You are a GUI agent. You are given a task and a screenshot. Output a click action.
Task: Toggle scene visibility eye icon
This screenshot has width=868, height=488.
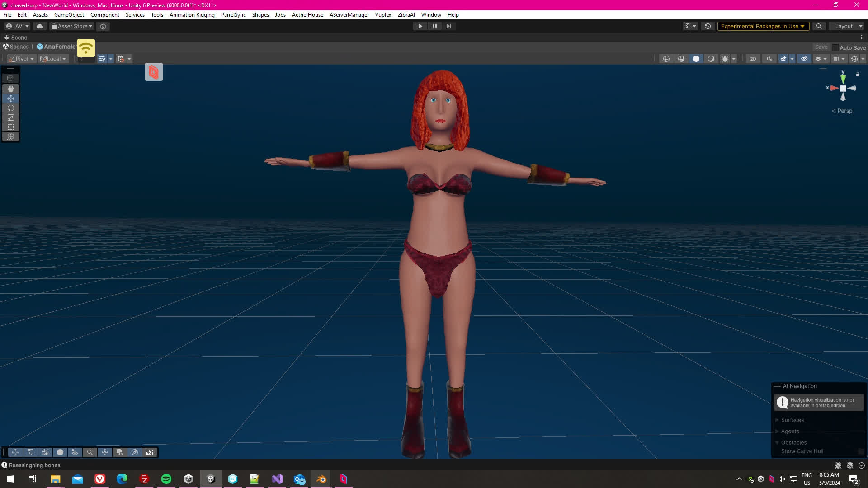coord(804,59)
